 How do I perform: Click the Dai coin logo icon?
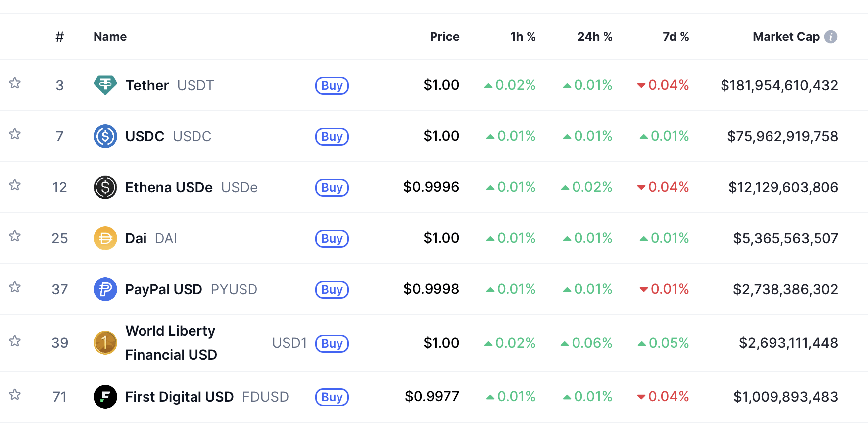click(x=105, y=238)
